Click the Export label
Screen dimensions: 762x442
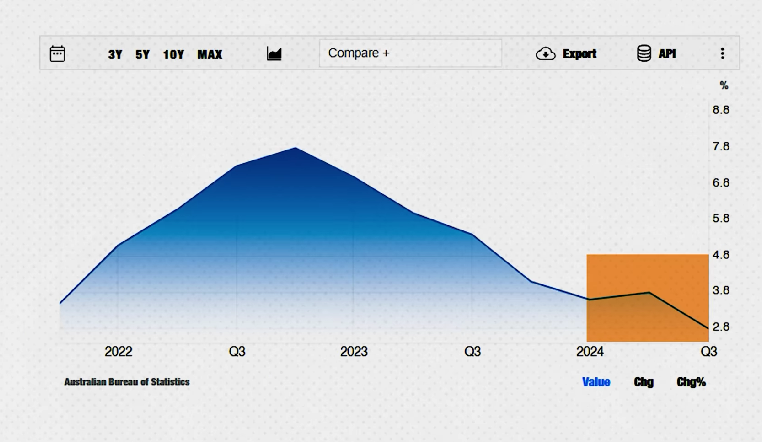pos(579,53)
